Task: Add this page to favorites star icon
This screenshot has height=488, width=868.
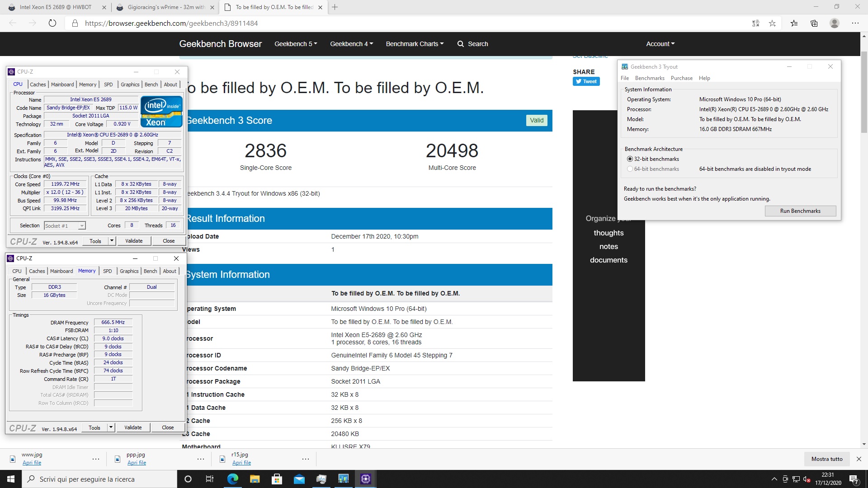Action: pyautogui.click(x=772, y=23)
